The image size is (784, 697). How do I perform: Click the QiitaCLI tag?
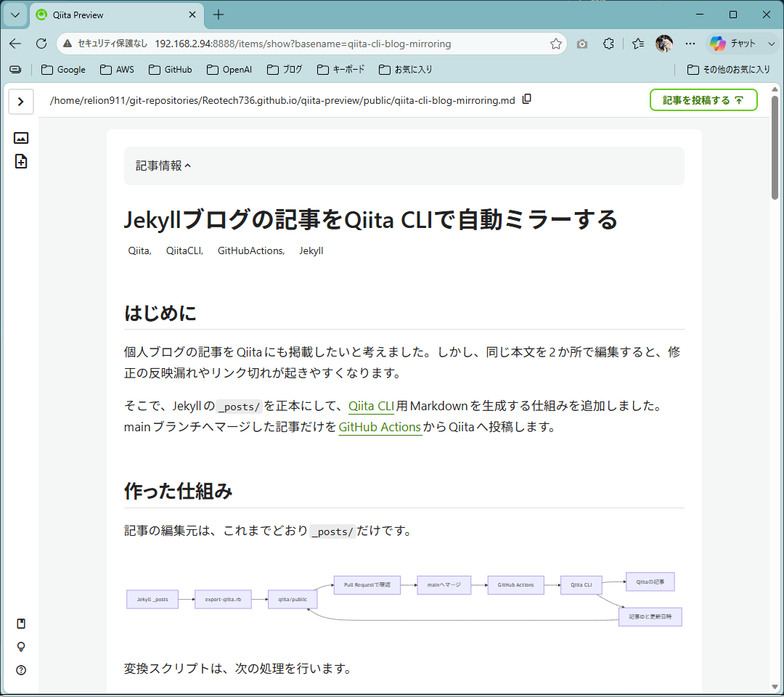click(x=184, y=251)
